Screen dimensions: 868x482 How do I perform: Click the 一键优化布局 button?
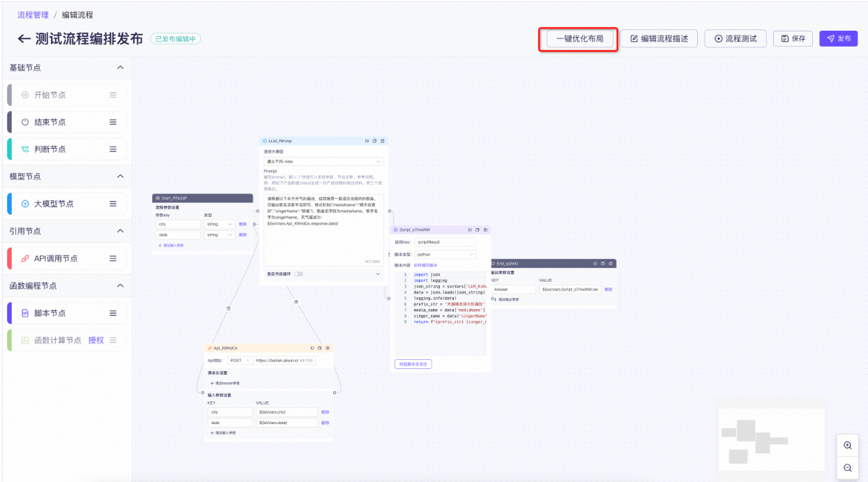(x=579, y=39)
